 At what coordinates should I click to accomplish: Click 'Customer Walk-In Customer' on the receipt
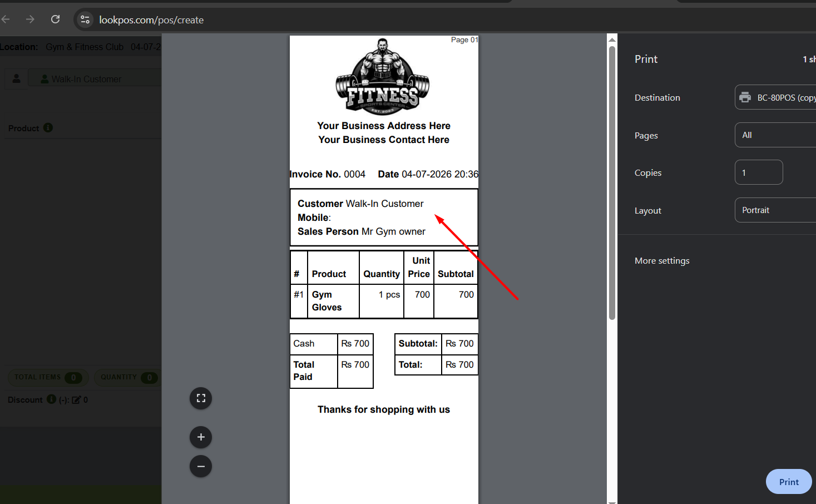click(x=360, y=204)
